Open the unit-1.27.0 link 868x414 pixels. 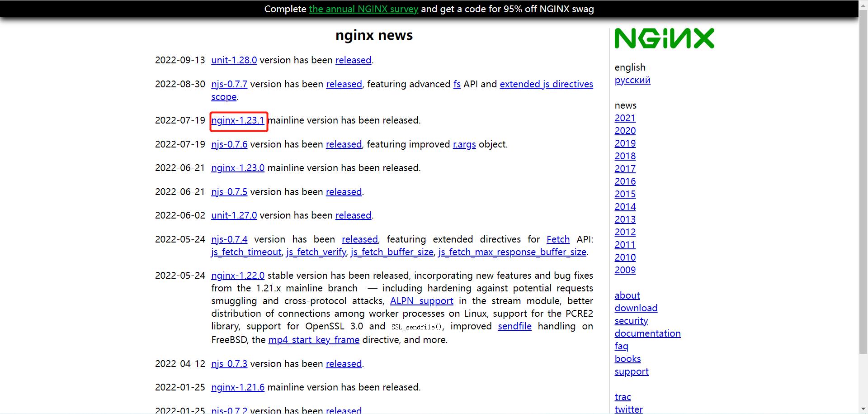pos(234,215)
